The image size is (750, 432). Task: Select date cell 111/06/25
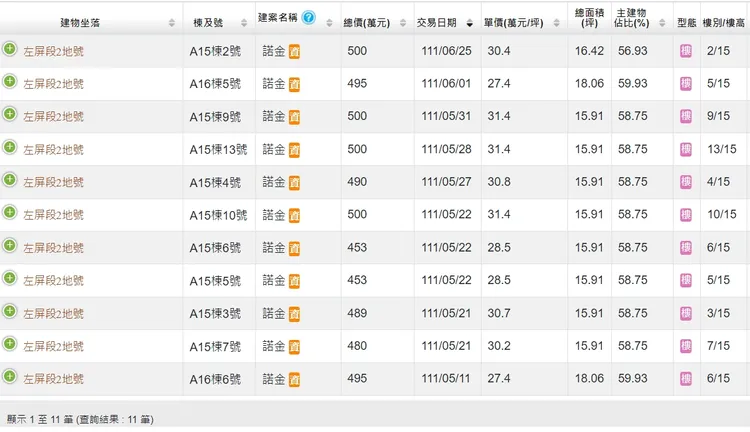pos(446,51)
